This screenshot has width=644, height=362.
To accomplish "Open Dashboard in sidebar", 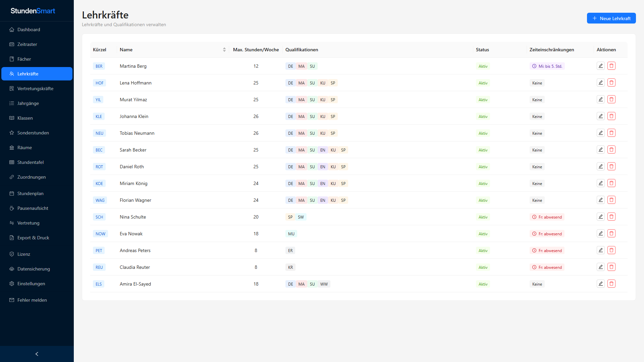I will coord(37,29).
